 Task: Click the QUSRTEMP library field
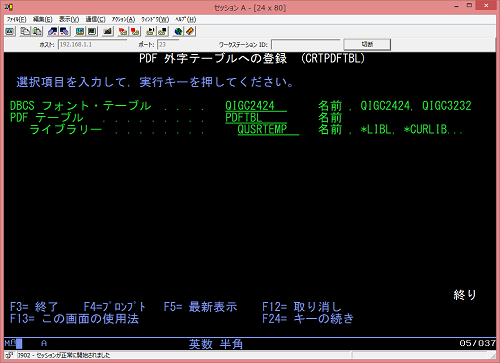[x=268, y=129]
